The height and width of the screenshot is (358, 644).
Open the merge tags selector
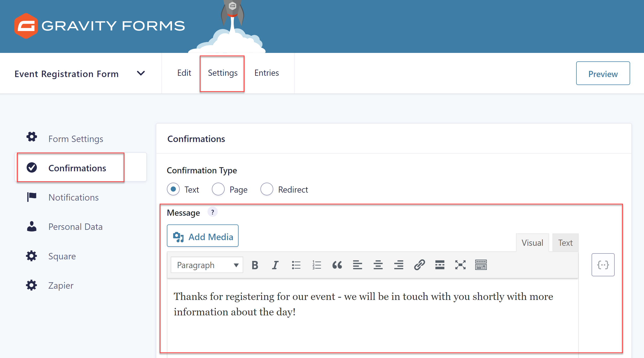(x=603, y=265)
